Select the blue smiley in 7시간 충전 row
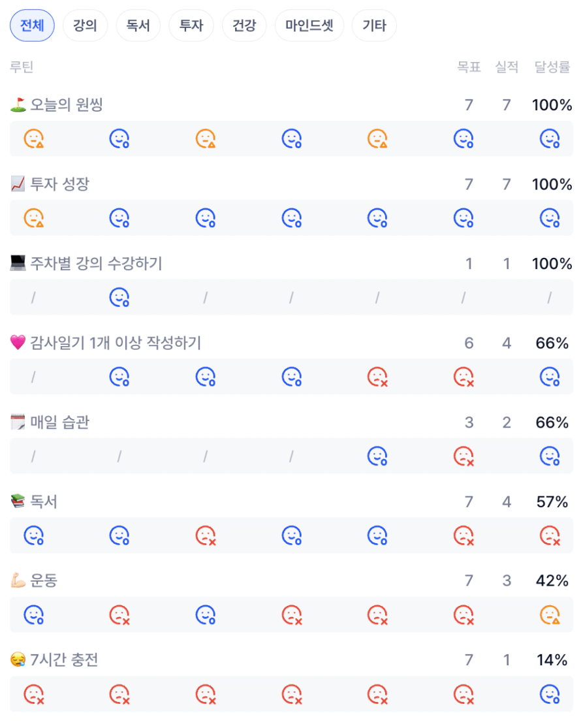This screenshot has height=728, width=583. (x=550, y=694)
